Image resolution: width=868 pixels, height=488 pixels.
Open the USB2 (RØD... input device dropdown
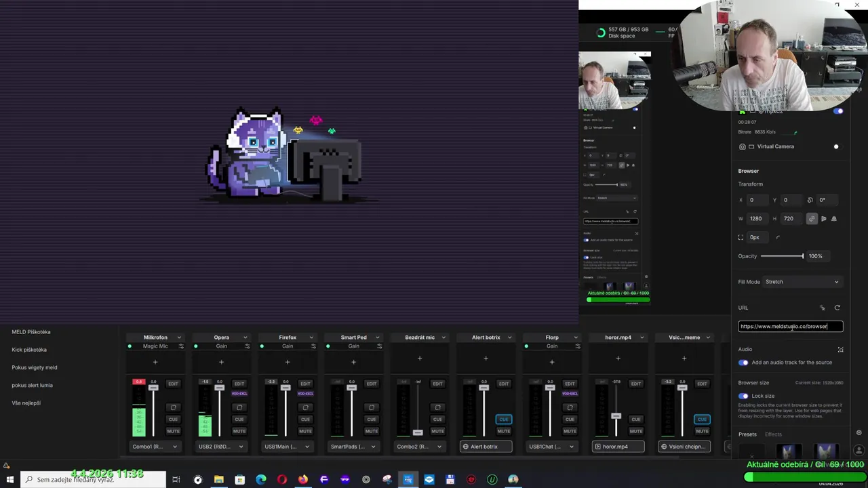pos(221,447)
